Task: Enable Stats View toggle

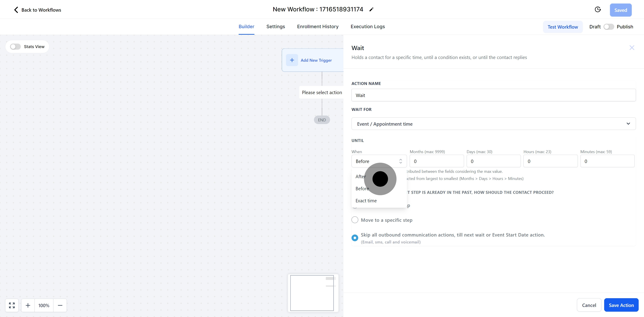Action: tap(15, 46)
